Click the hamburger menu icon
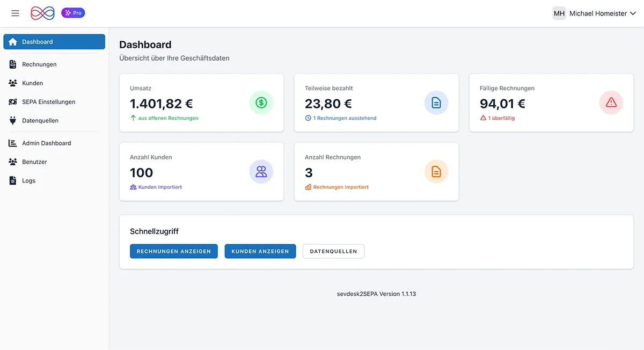 coord(15,13)
